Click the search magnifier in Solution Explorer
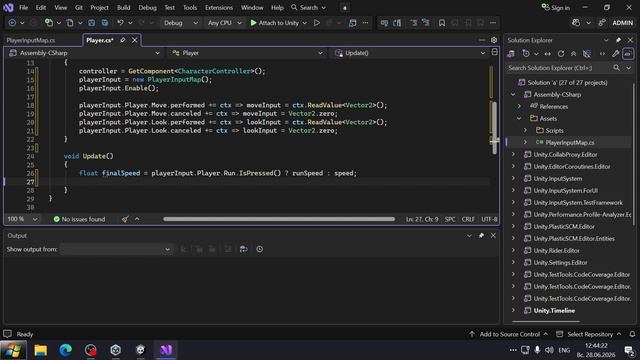The height and width of the screenshot is (360, 640). (616, 68)
